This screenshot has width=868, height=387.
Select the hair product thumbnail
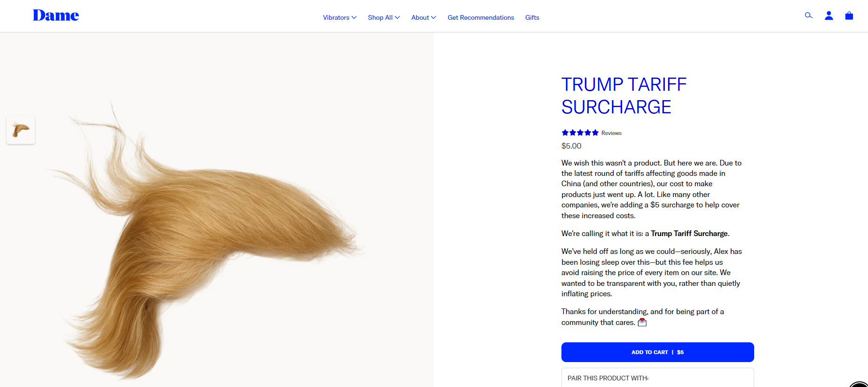tap(21, 130)
